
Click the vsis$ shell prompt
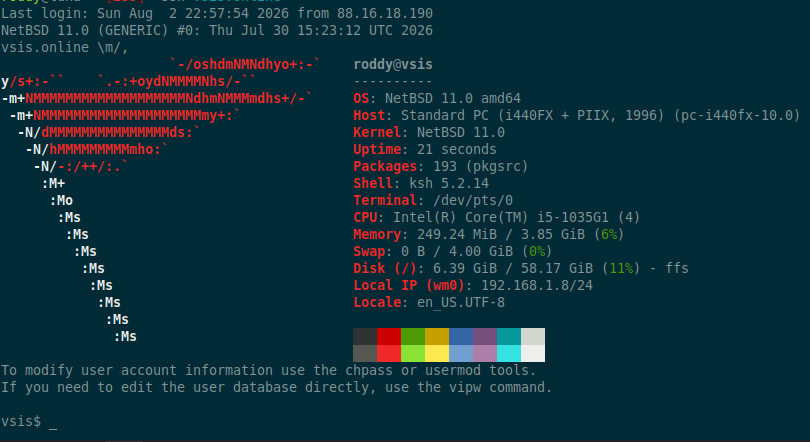click(21, 421)
